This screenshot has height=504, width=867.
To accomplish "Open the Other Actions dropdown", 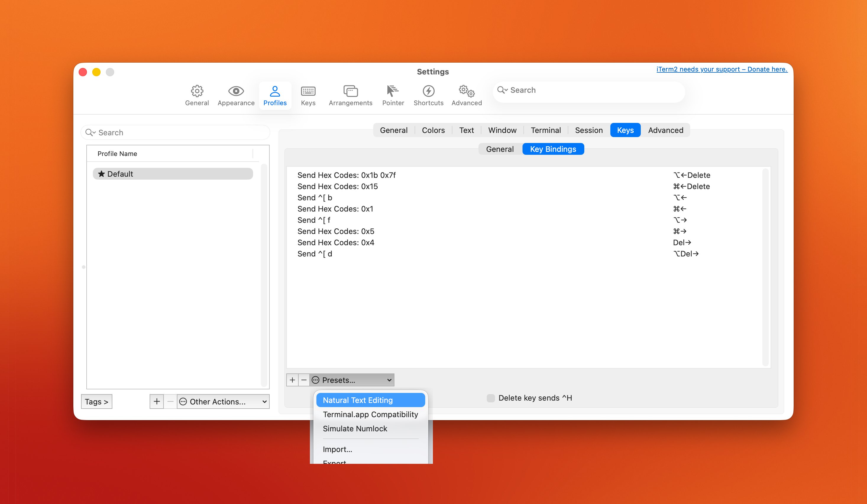I will coord(223,401).
